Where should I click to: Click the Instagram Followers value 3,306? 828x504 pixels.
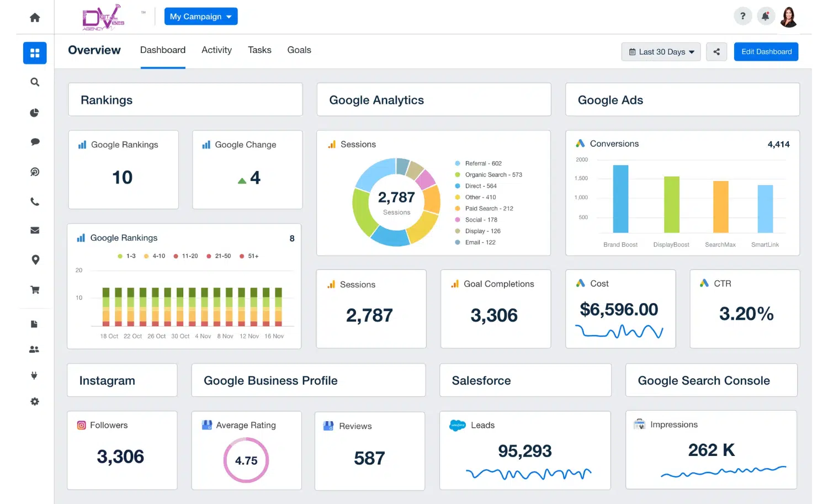pyautogui.click(x=120, y=457)
